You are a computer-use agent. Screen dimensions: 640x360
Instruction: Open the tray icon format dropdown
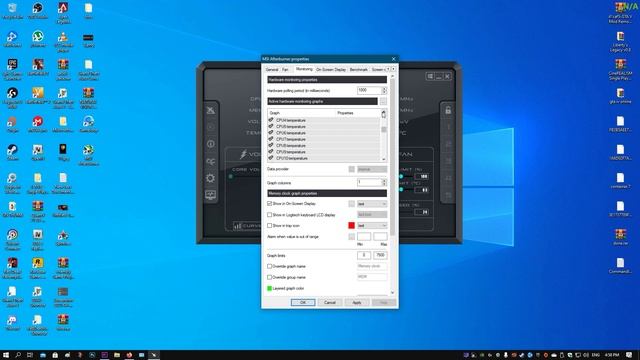(372, 226)
